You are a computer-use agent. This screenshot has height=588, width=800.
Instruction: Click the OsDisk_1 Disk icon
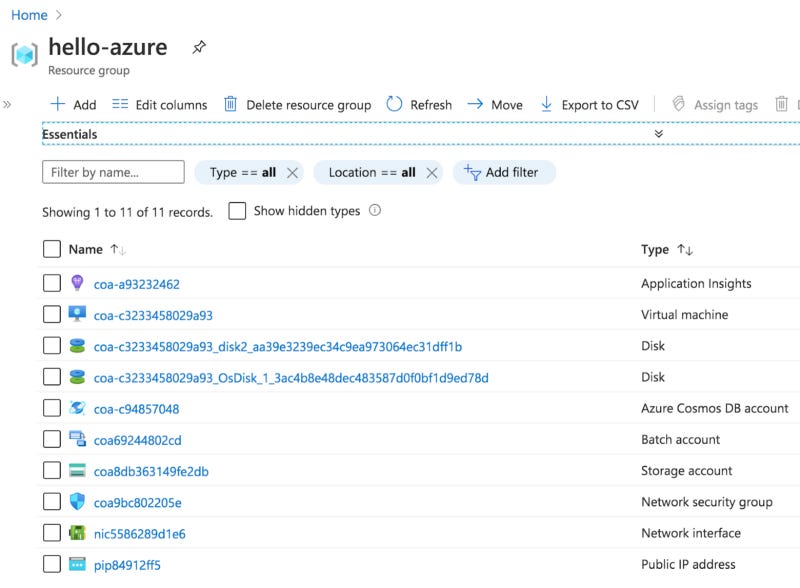click(77, 377)
